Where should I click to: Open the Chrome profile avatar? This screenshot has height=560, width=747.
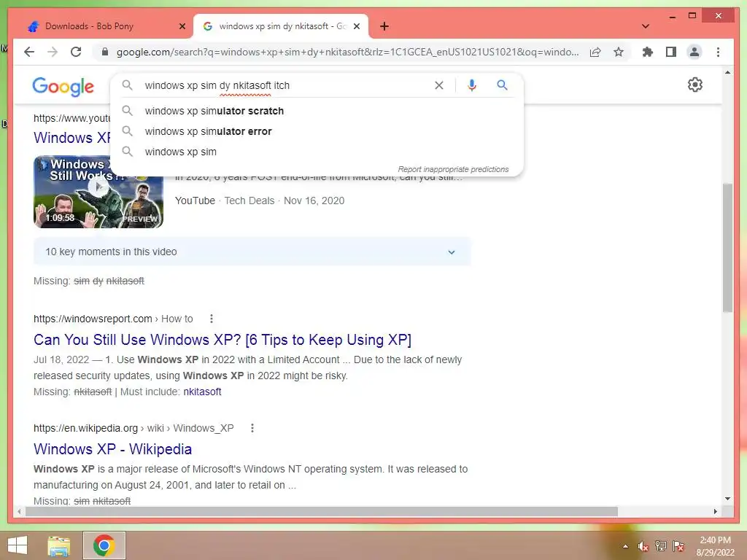tap(694, 52)
